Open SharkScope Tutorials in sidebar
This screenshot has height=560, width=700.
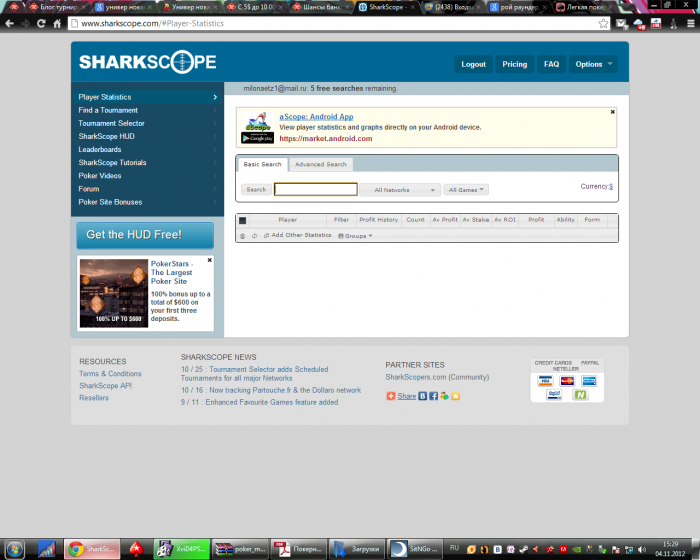(147, 163)
